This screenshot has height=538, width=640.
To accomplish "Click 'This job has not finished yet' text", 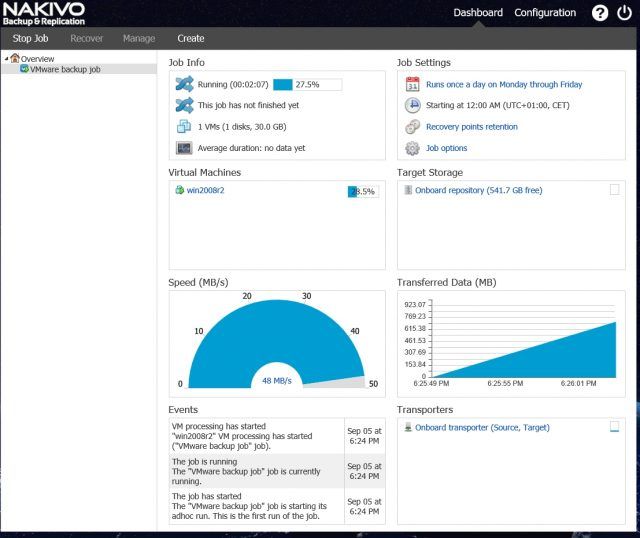I will click(x=248, y=105).
